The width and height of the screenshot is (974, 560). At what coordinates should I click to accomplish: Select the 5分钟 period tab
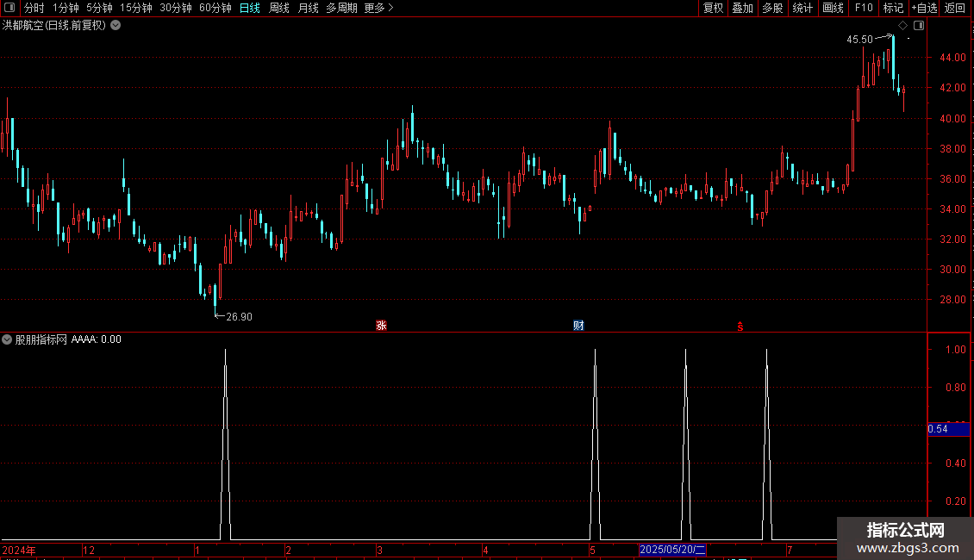coord(99,8)
